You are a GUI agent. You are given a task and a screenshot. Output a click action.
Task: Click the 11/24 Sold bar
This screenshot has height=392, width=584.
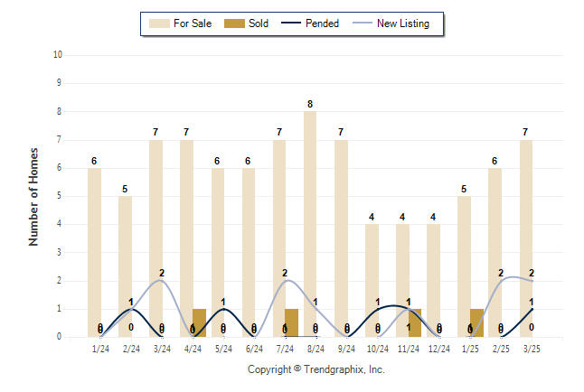pyautogui.click(x=415, y=323)
